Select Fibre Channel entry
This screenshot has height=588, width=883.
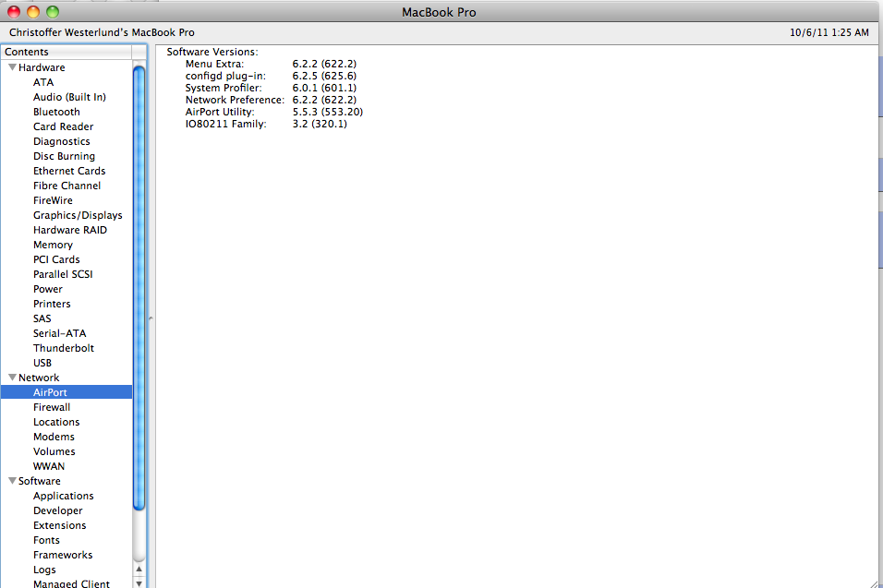click(67, 186)
